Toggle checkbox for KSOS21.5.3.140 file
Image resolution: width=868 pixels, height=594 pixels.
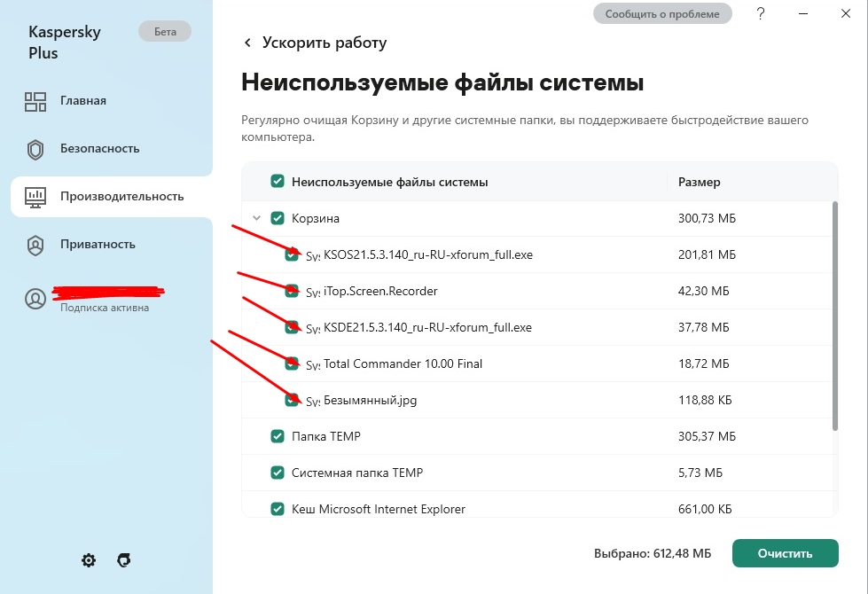292,254
